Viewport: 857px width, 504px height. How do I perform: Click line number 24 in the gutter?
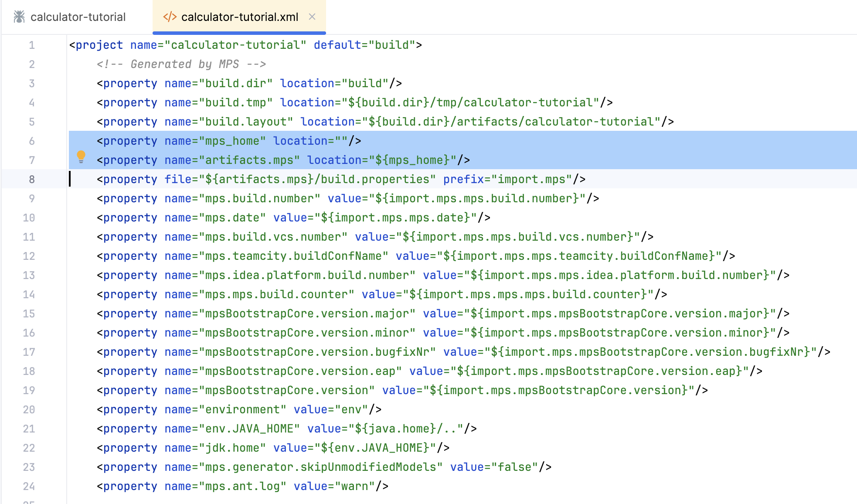29,486
